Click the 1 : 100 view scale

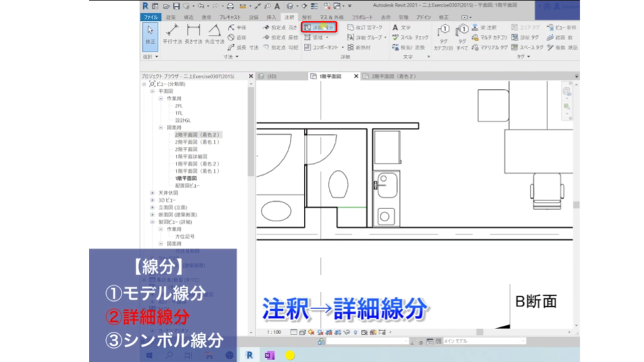[274, 332]
